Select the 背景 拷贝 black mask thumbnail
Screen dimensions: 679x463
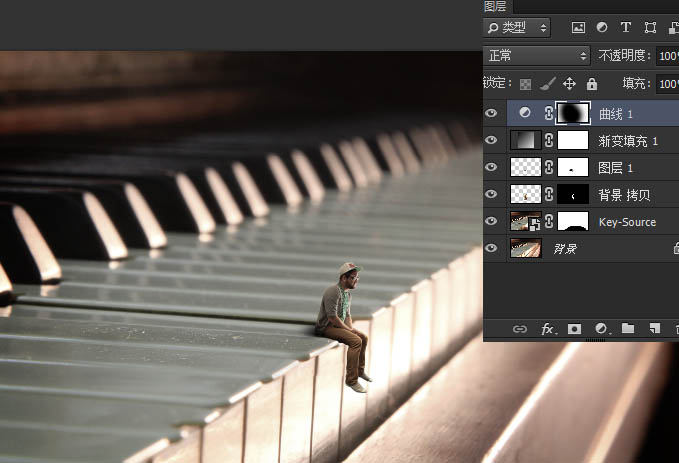(572, 194)
